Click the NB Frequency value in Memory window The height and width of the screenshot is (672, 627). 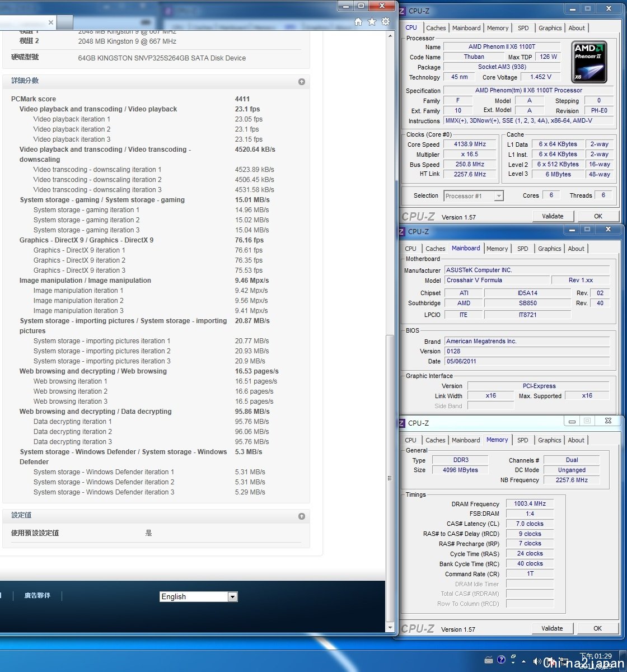(x=571, y=480)
